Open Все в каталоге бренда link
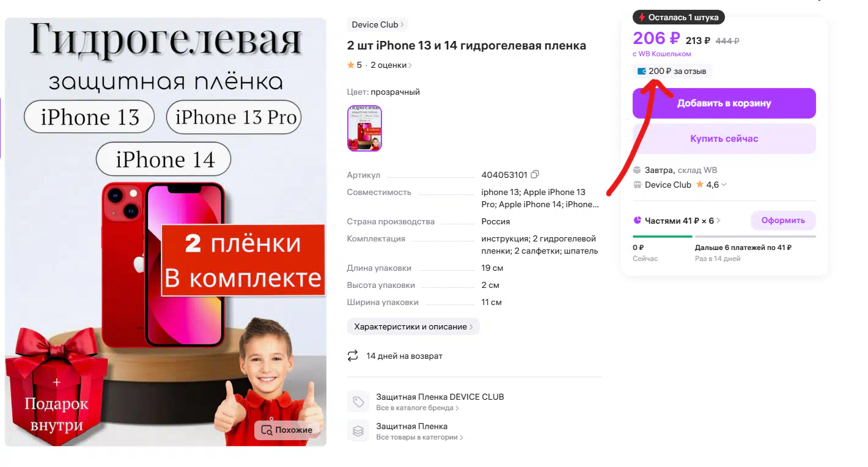Image resolution: width=868 pixels, height=467 pixels. (417, 408)
